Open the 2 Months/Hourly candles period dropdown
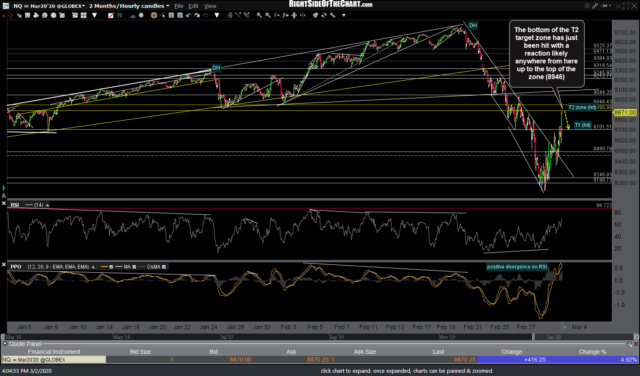This screenshot has width=640, height=376. [x=129, y=6]
